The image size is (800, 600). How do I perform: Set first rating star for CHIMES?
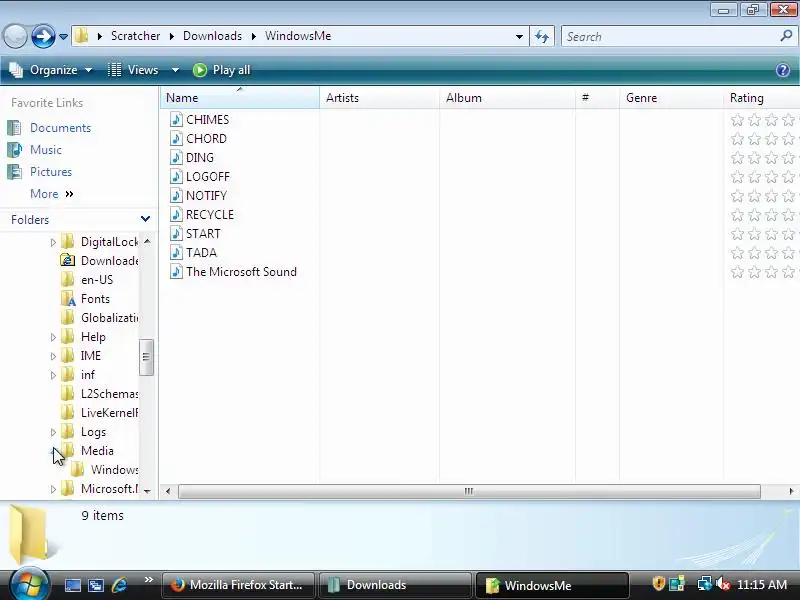737,120
